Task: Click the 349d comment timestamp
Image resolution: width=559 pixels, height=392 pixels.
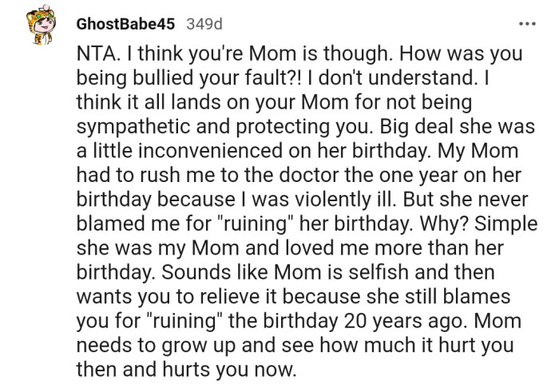Action: pos(204,24)
